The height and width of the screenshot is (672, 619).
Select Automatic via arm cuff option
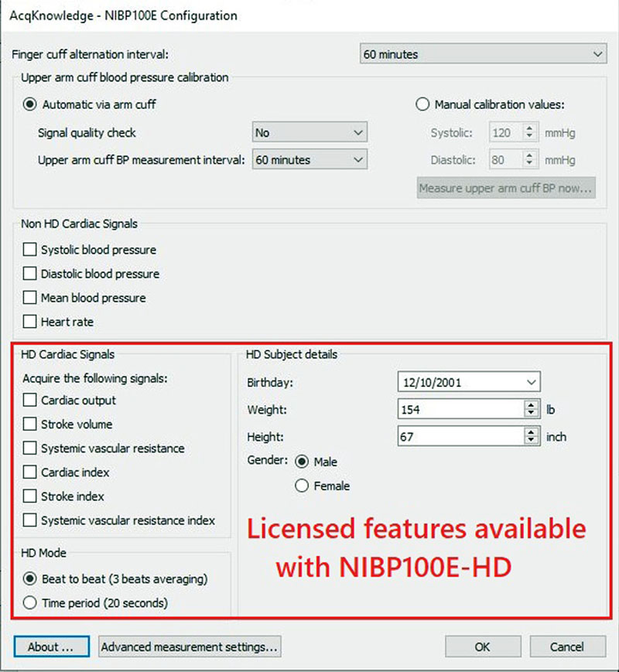pyautogui.click(x=30, y=104)
